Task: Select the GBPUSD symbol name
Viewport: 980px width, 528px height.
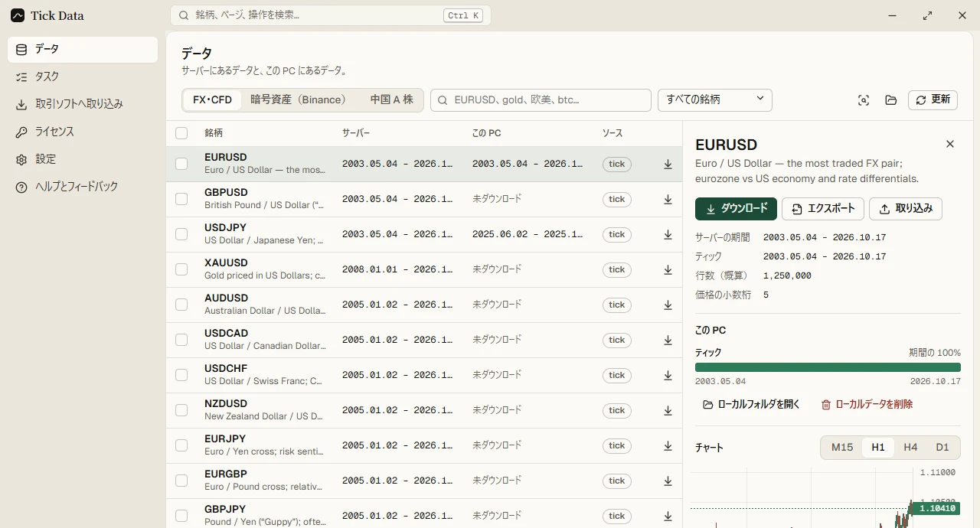Action: 226,192
